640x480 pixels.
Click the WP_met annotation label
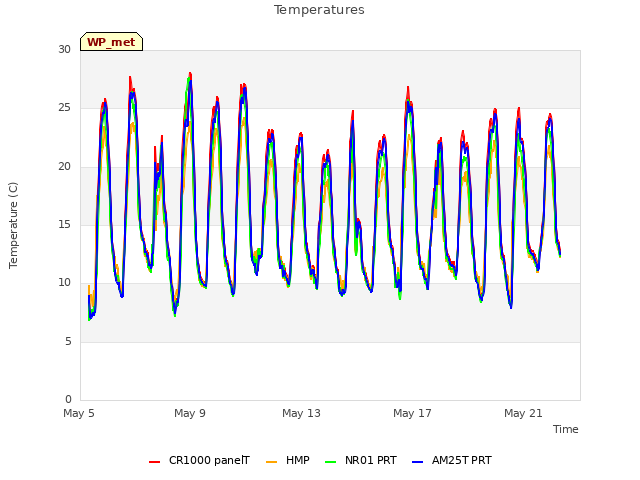(111, 42)
